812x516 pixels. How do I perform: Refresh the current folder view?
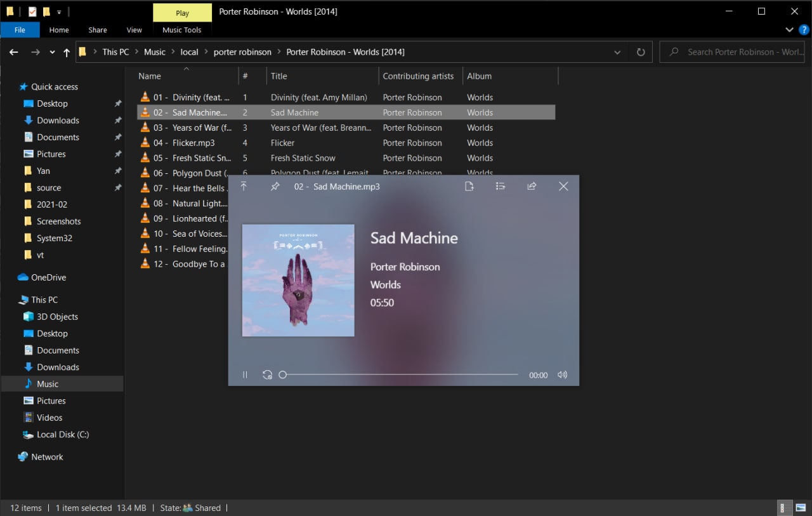641,52
